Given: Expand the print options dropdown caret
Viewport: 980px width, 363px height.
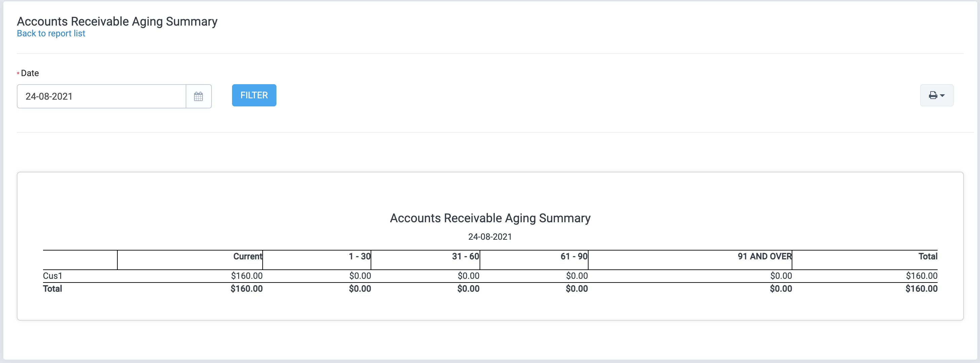Looking at the screenshot, I should (x=942, y=96).
